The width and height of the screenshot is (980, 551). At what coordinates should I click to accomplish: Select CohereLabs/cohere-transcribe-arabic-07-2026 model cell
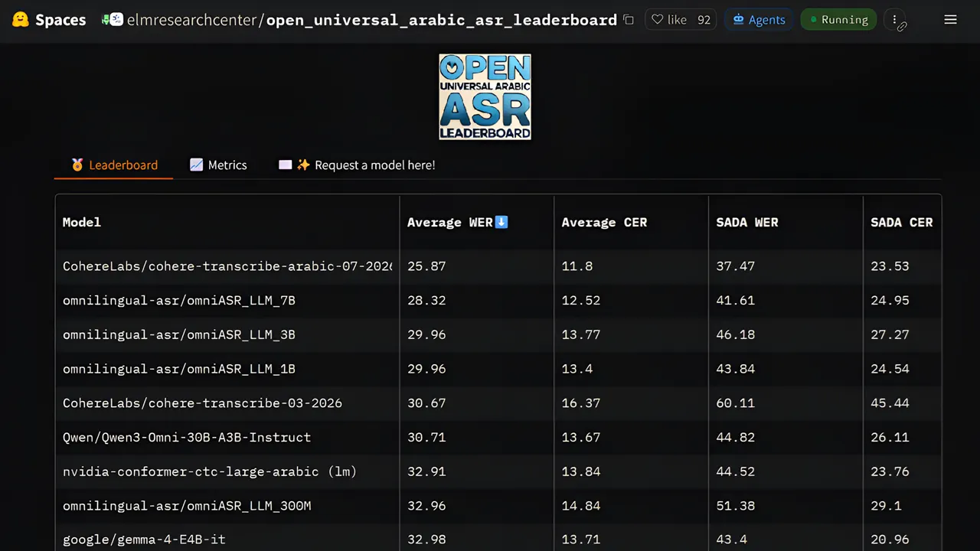pos(227,266)
